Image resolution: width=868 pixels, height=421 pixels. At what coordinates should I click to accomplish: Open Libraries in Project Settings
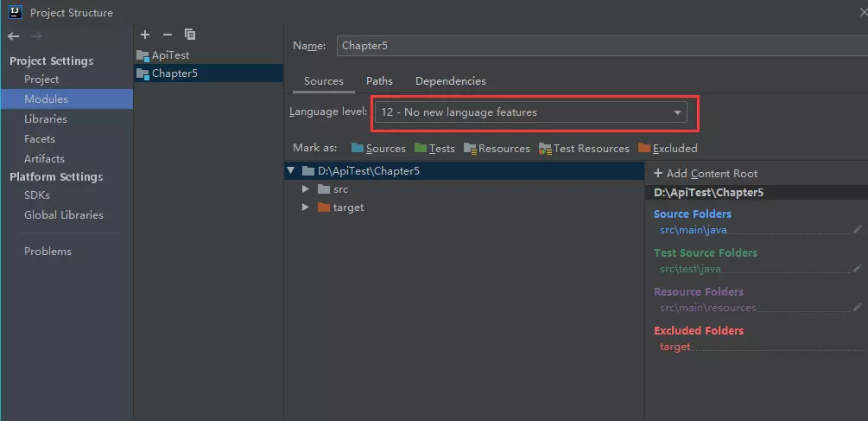[x=46, y=119]
